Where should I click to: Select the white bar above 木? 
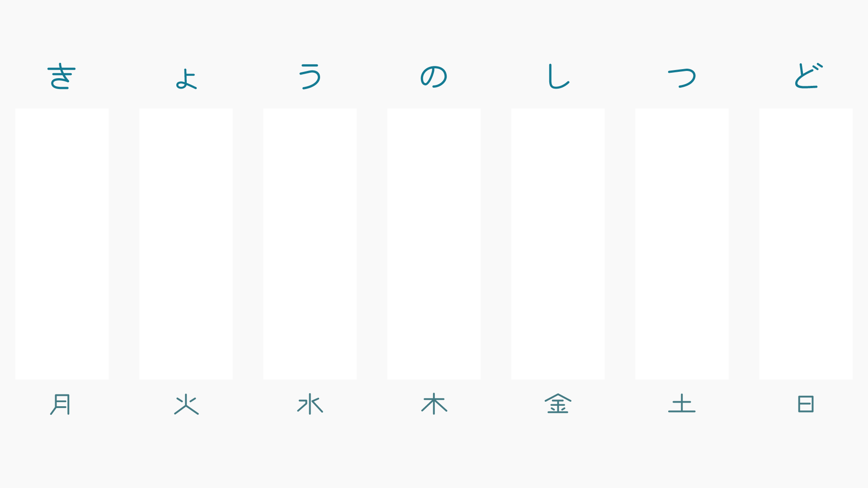point(434,244)
